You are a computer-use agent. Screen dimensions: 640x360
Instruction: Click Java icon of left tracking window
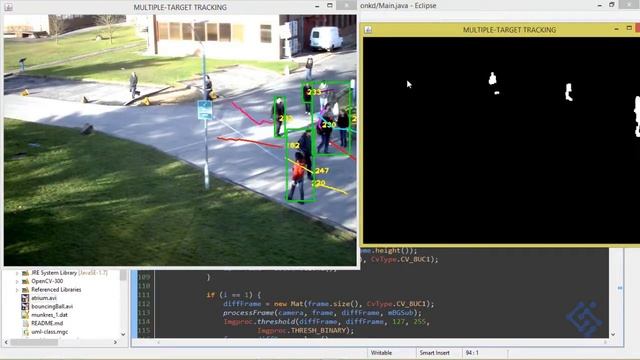(8, 7)
